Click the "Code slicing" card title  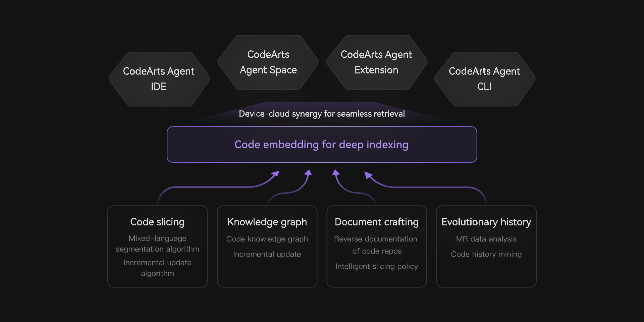click(157, 222)
